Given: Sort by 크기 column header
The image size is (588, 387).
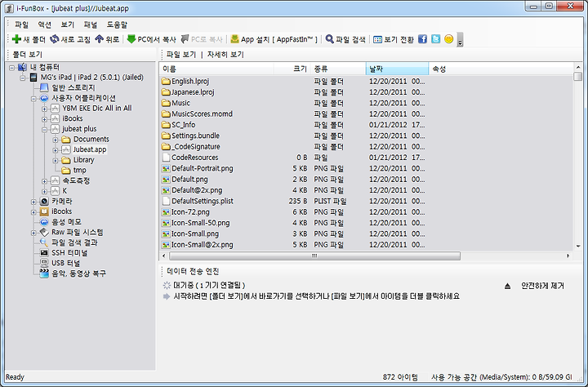Looking at the screenshot, I should pos(292,69).
